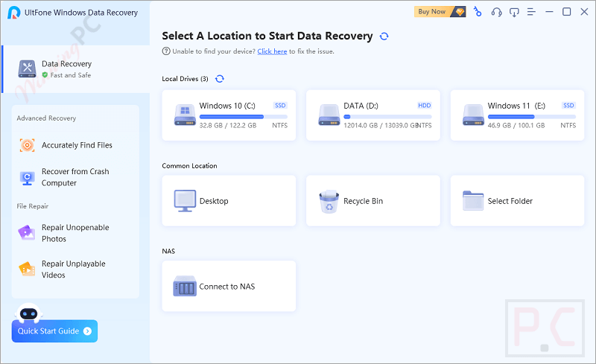Open the hamburger menu icon
Viewport: 596px width, 364px height.
pyautogui.click(x=531, y=12)
